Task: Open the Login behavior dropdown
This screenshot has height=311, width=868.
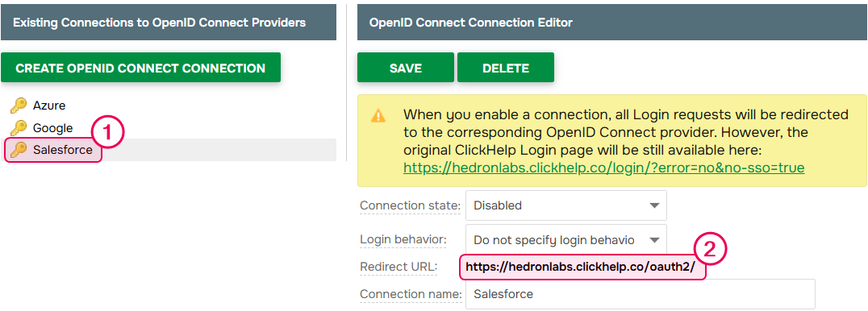Action: coord(566,239)
